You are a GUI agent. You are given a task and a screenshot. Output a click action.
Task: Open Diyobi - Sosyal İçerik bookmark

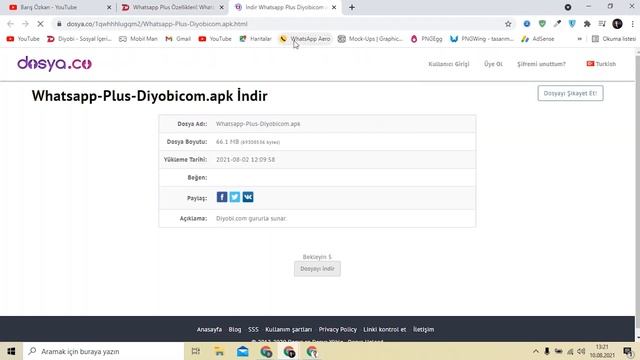pos(79,39)
